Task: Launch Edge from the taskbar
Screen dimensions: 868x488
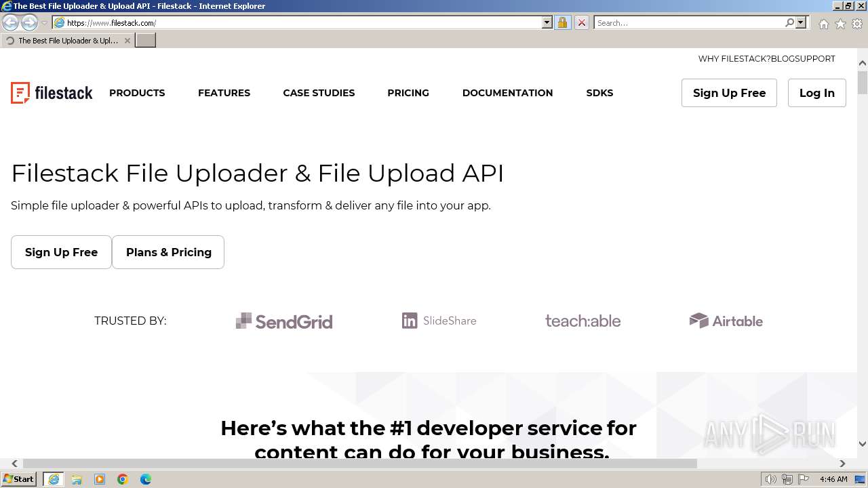Action: click(146, 479)
